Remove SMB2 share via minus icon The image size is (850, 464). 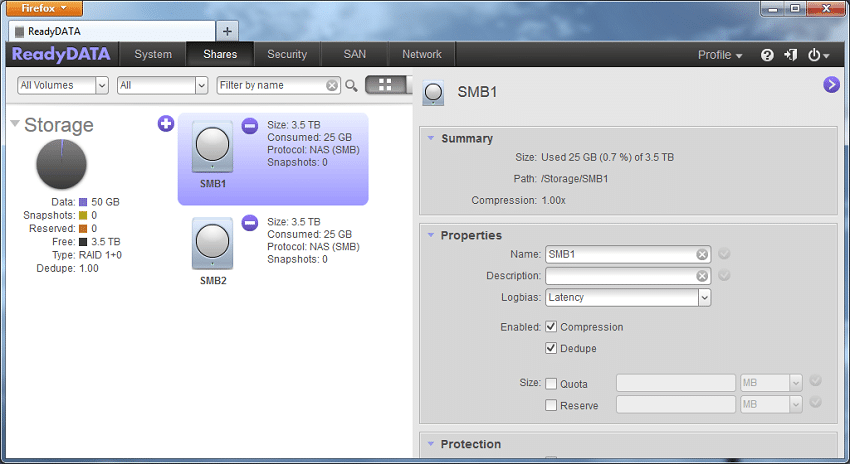pos(250,222)
